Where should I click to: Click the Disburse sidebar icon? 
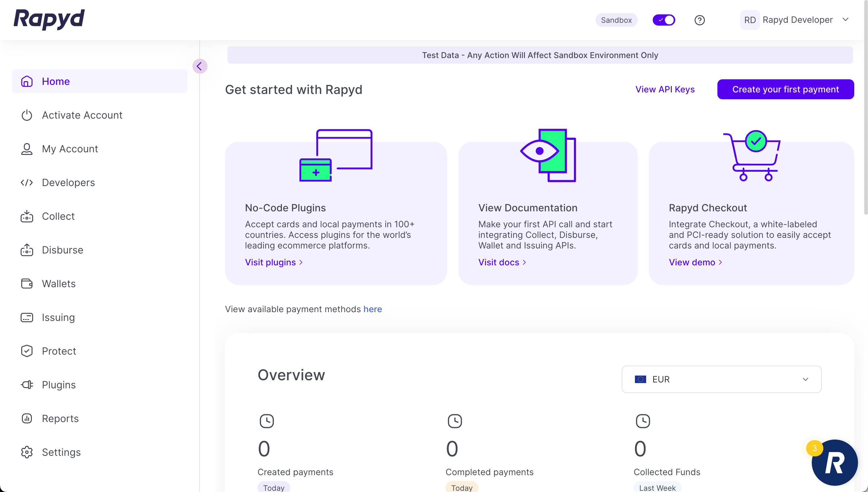[x=27, y=250]
